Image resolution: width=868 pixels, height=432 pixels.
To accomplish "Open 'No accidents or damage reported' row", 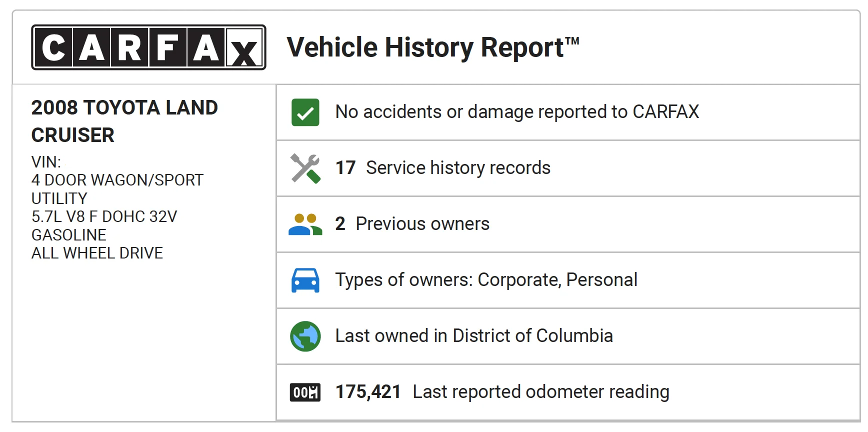I will pos(568,112).
